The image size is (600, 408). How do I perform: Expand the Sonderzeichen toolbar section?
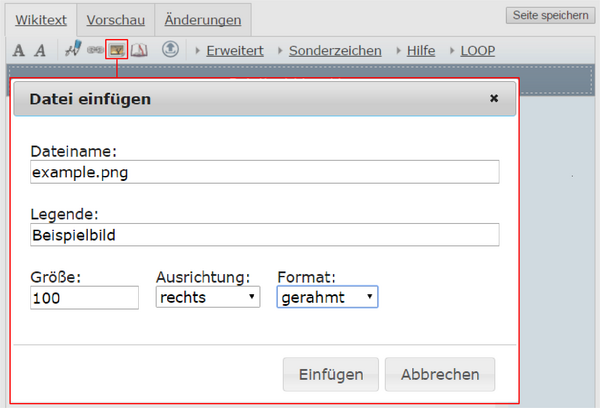(335, 51)
